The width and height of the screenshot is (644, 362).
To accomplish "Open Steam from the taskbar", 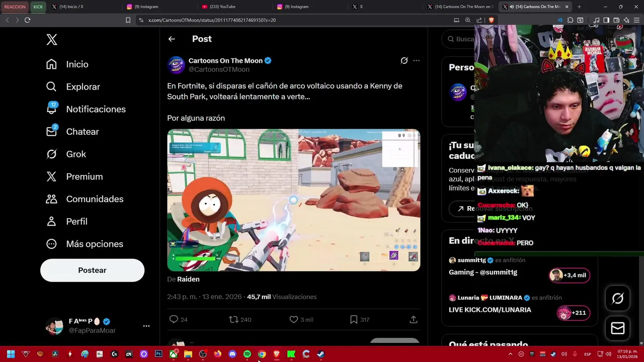I will pos(320,354).
